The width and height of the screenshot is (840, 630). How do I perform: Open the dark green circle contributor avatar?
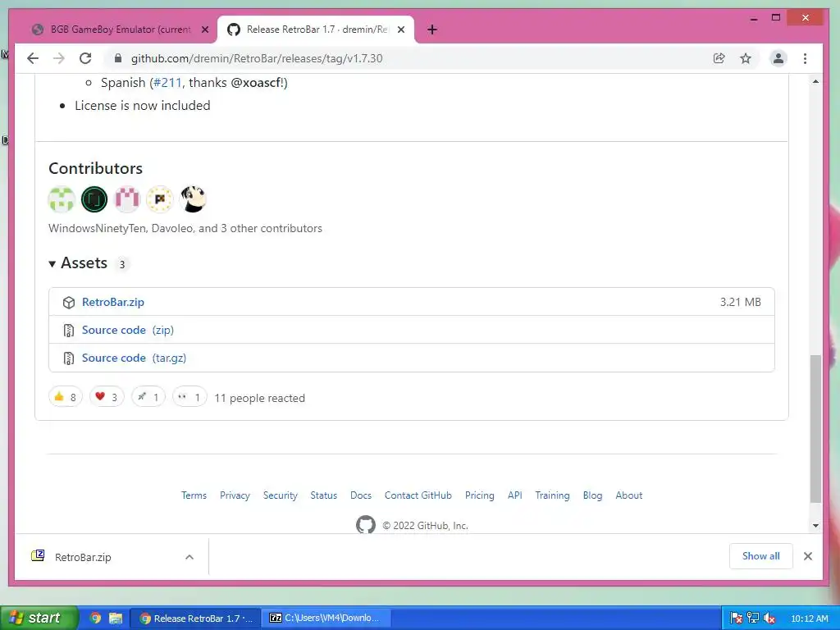(x=94, y=199)
